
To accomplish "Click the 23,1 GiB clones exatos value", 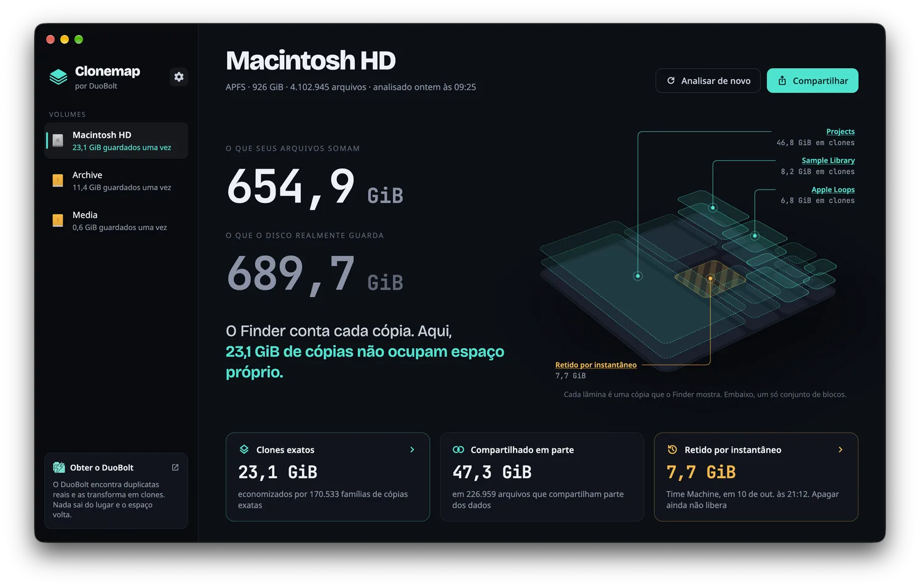I will pyautogui.click(x=277, y=472).
